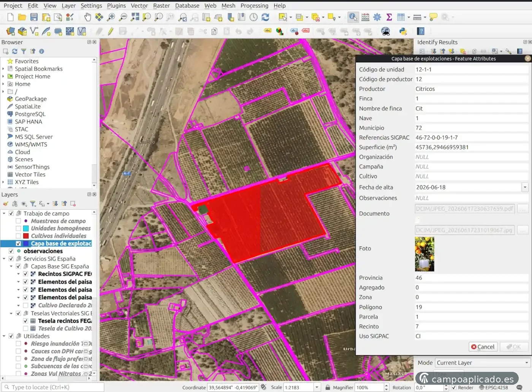Expand the XYZ Tiles browser node
532x392 pixels.
(3, 182)
